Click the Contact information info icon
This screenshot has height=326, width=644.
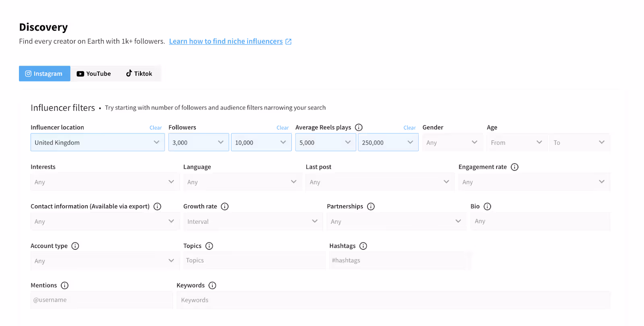[157, 206]
